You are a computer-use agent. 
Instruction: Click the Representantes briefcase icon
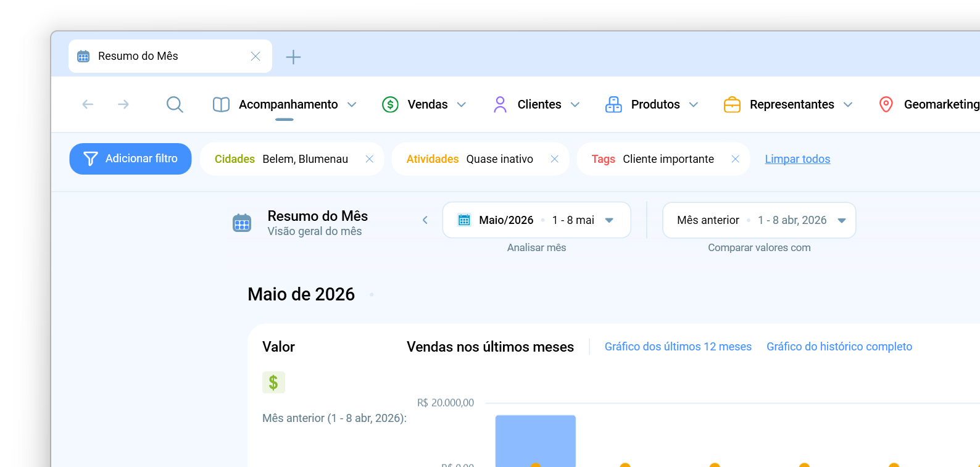click(x=732, y=104)
